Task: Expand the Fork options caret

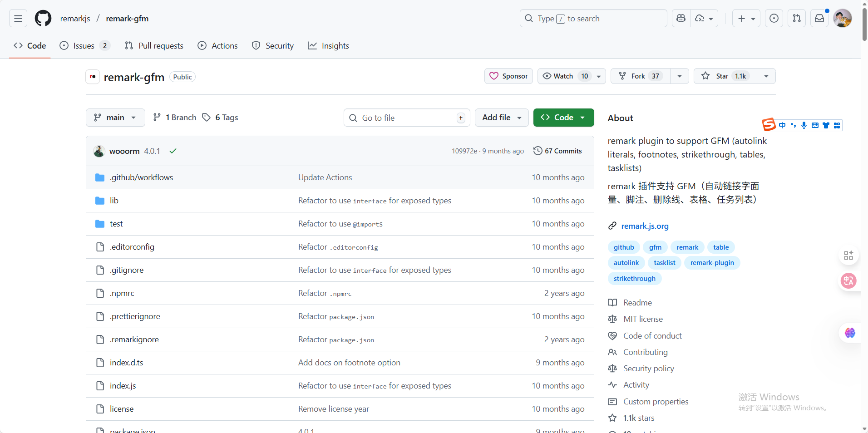Action: [x=680, y=76]
